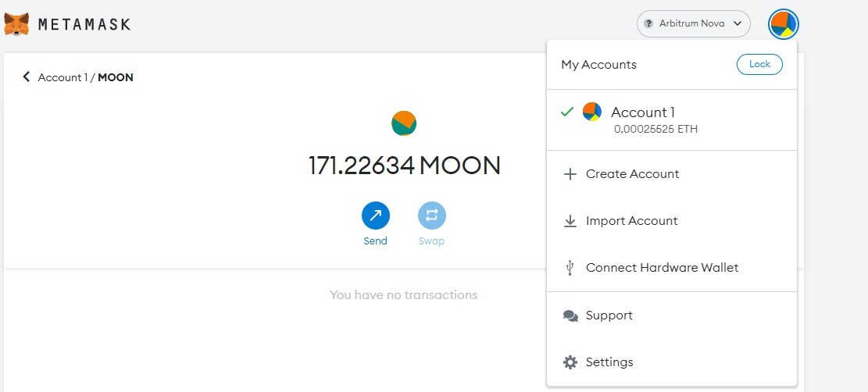This screenshot has width=868, height=392.
Task: Click the Swap button icon
Action: (432, 216)
